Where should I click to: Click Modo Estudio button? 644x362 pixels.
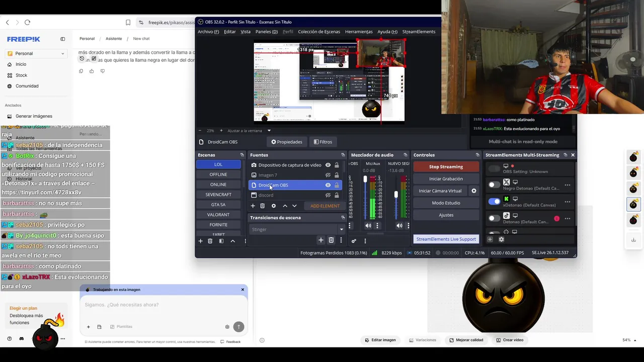[446, 203]
